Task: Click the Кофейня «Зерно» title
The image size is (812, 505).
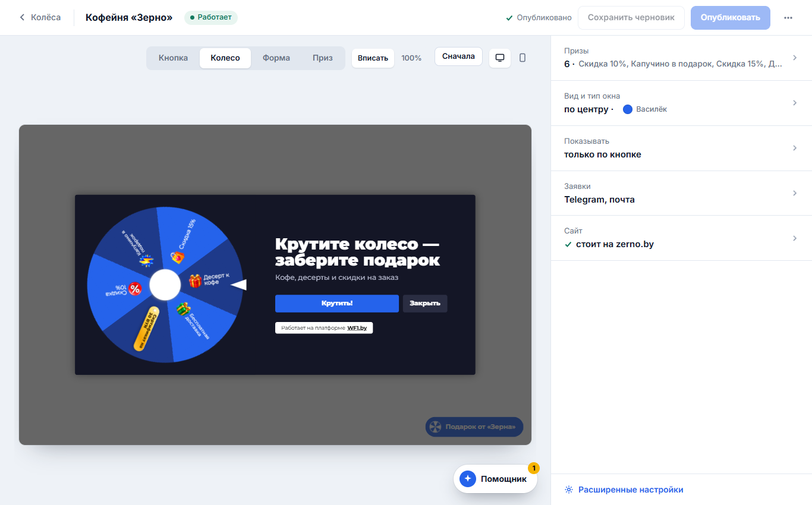Action: coord(129,17)
